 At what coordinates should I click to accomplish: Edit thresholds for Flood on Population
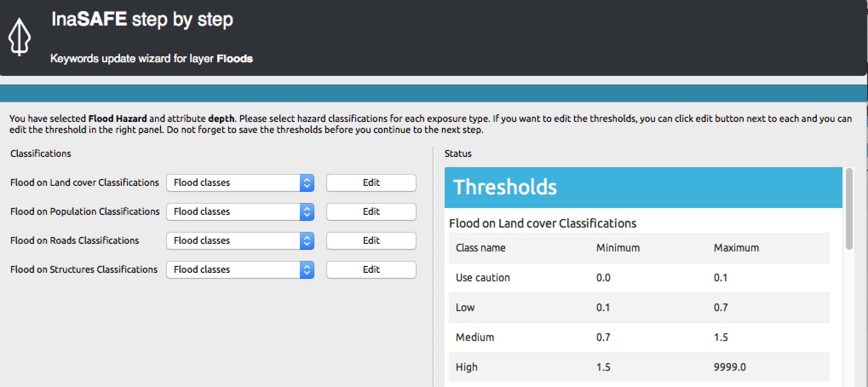tap(371, 212)
